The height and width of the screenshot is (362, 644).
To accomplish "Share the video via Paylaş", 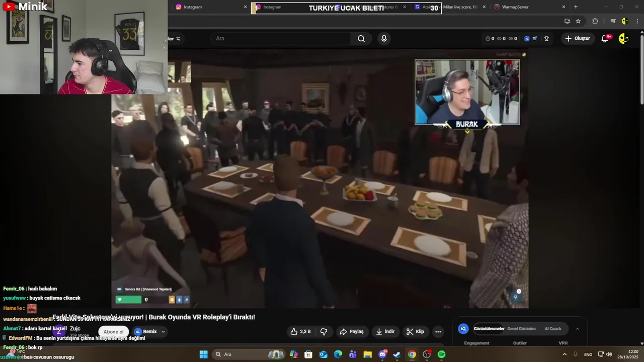I will pos(352,332).
